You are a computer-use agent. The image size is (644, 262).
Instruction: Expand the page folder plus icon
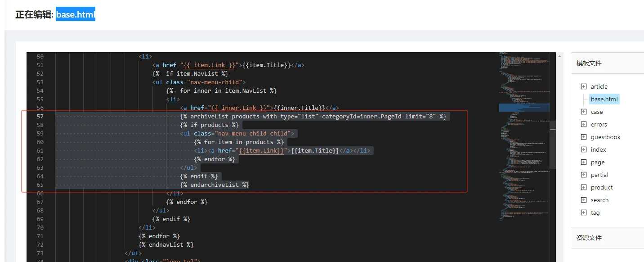[584, 162]
